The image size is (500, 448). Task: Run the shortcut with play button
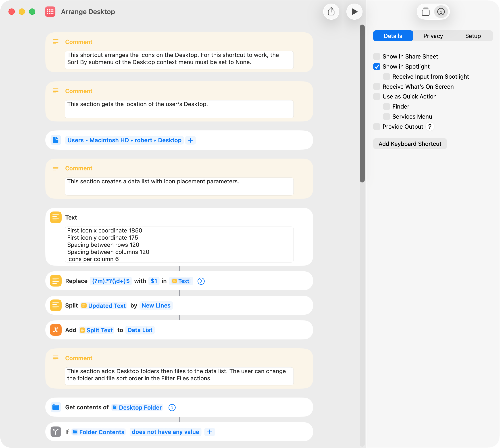[354, 12]
